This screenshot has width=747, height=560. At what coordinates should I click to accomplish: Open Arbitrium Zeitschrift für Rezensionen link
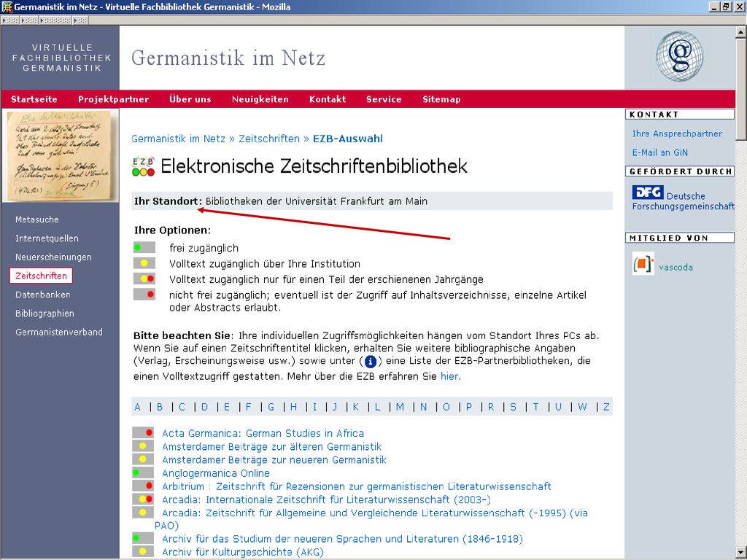[x=357, y=486]
